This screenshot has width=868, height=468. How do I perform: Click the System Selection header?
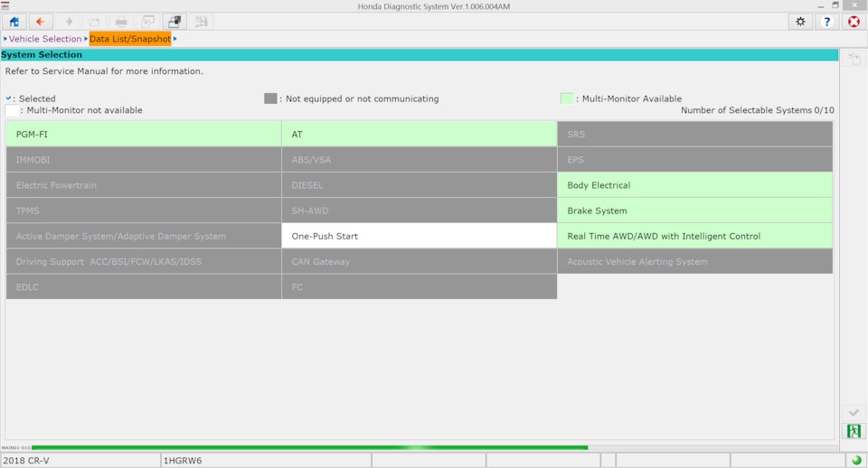pos(419,55)
